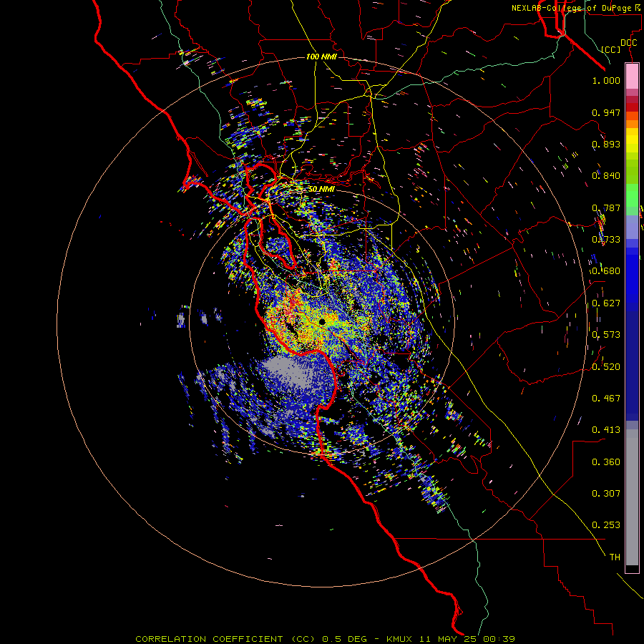Select the 0.787 value on the color scale
Screen dimensions: 644x644
point(606,208)
